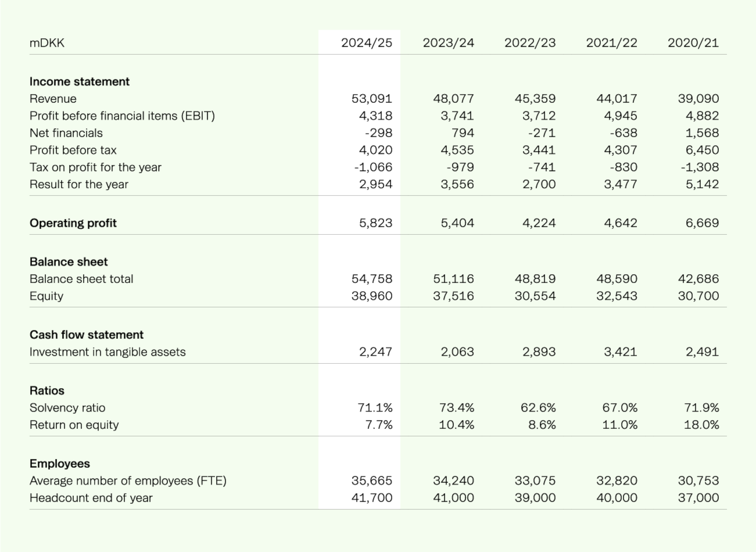Select the Profit before financial items (EBIT) label
756x552 pixels.
tap(122, 116)
